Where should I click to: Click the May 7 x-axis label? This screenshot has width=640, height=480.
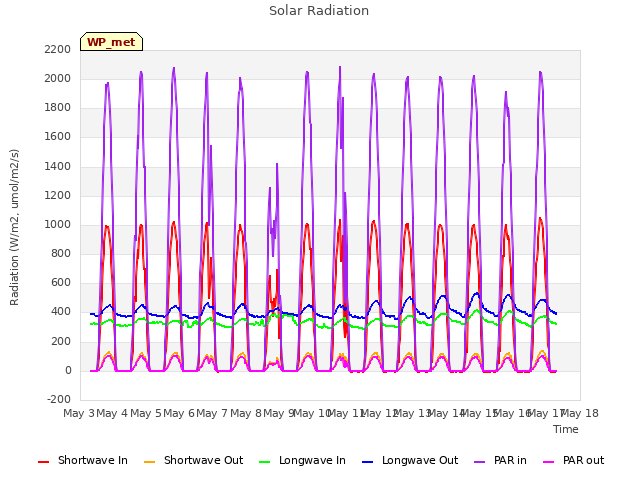tap(212, 413)
